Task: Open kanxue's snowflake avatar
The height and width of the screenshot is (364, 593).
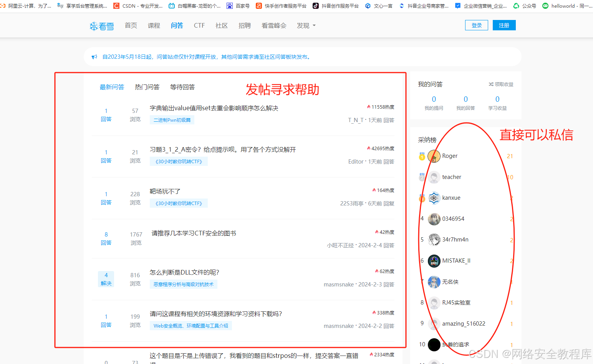Action: point(434,198)
